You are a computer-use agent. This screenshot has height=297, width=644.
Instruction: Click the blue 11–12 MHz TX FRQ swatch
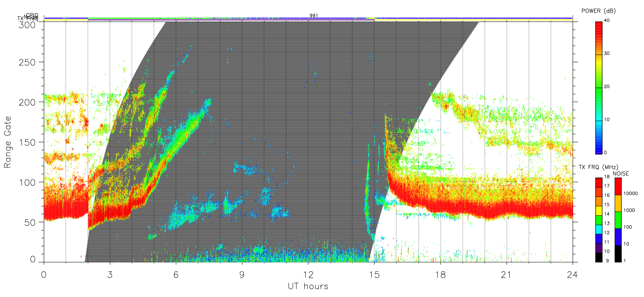click(598, 238)
